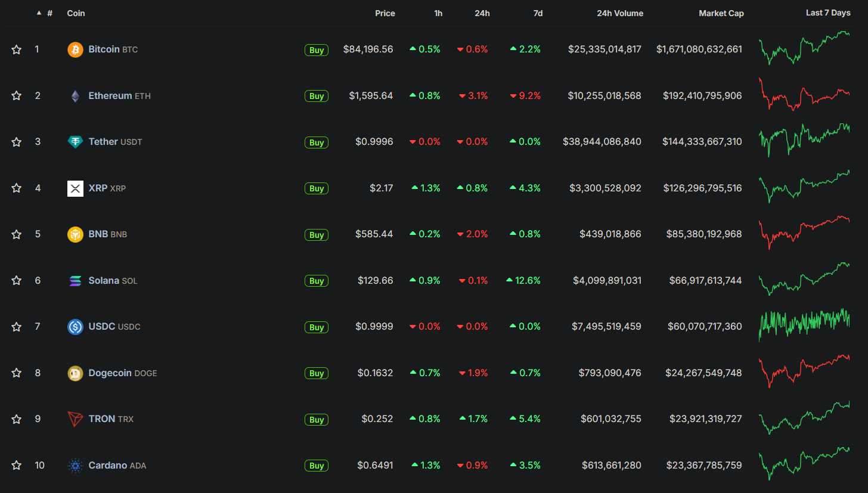
Task: Favorite Solana with its star
Action: point(16,280)
